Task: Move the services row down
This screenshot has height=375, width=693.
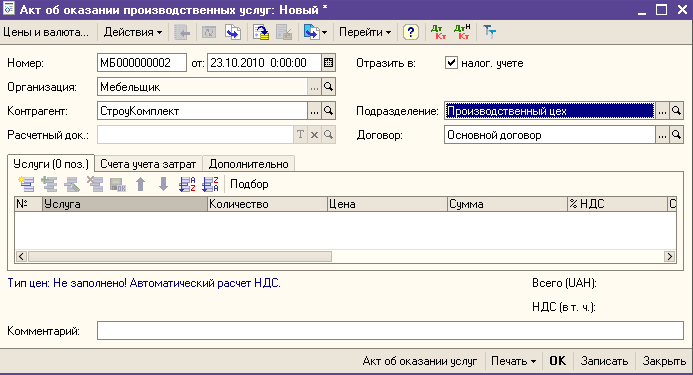Action: point(164,184)
